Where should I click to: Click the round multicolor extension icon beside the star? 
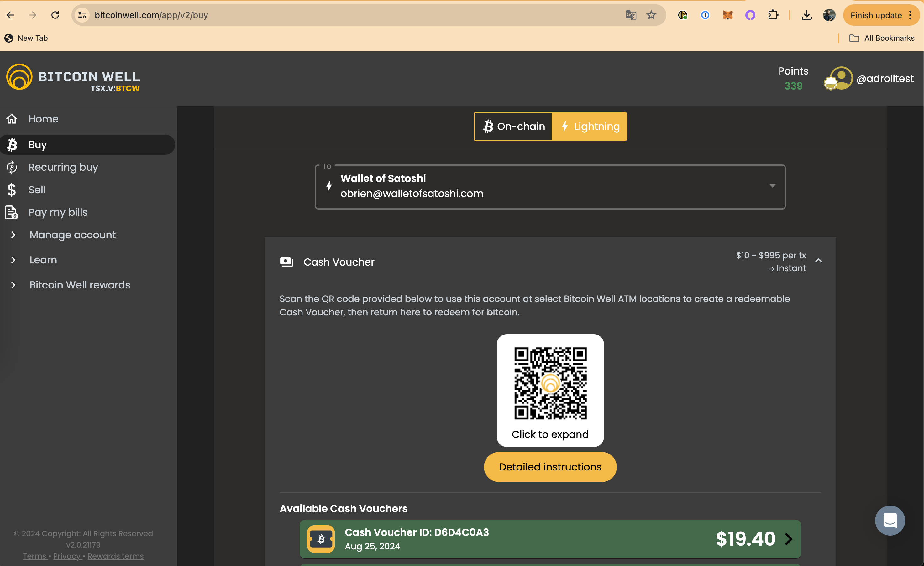click(683, 15)
